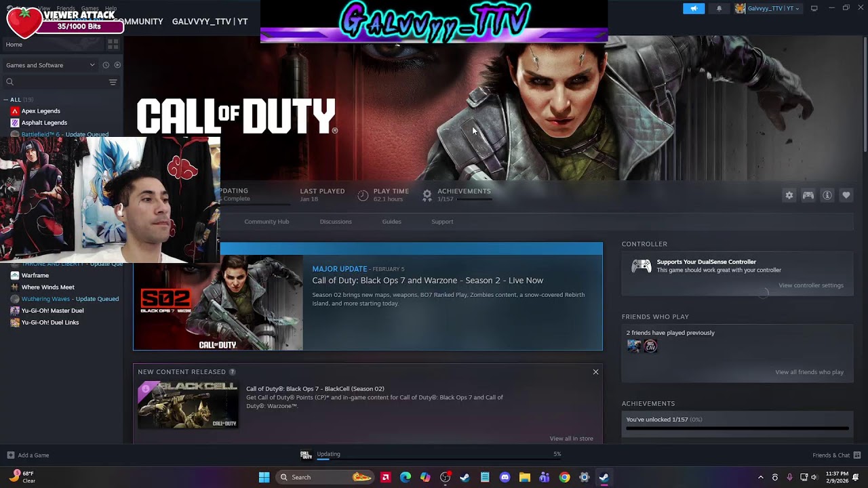Select Wuthering Waves - Update Queued entry
The image size is (868, 488).
70,299
